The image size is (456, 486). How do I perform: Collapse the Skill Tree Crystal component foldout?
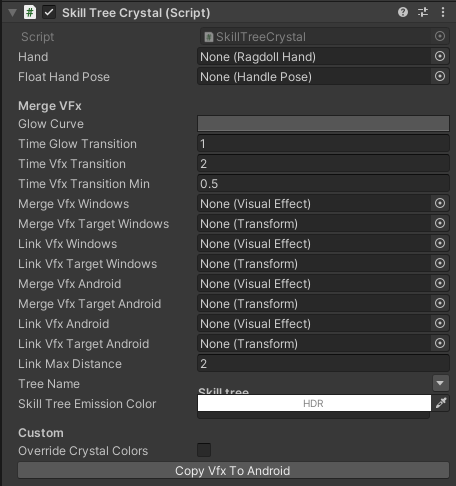click(x=12, y=13)
